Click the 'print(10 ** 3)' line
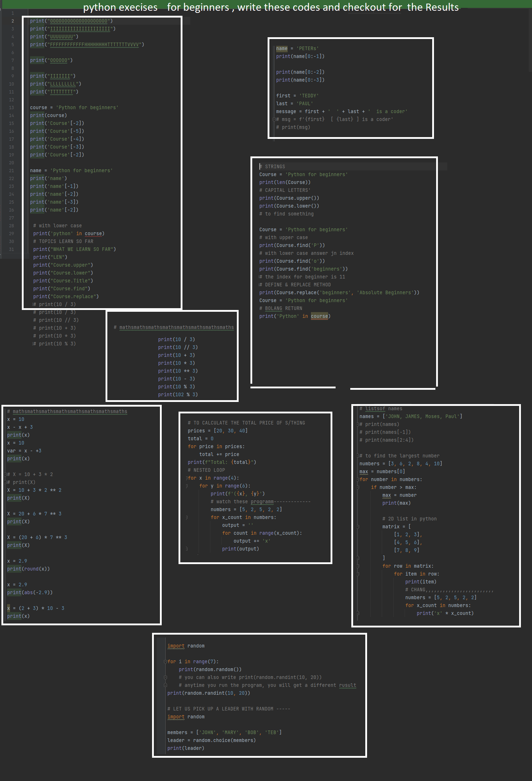This screenshot has width=532, height=781. pyautogui.click(x=177, y=371)
